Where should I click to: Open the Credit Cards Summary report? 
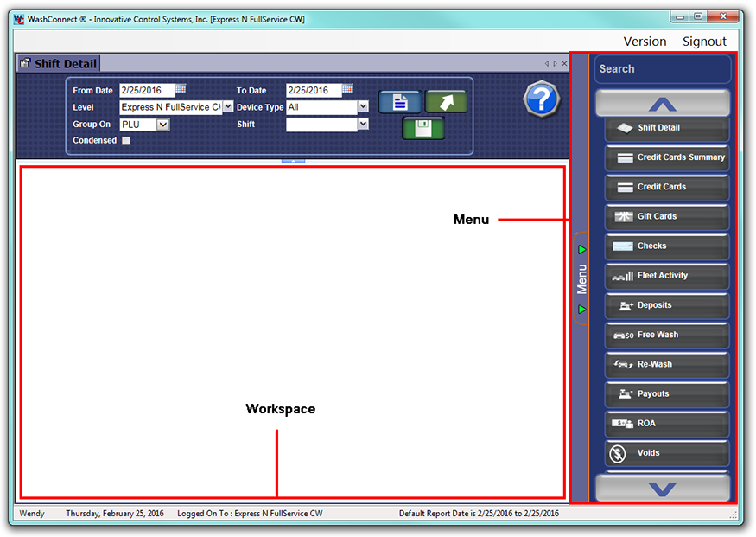coord(667,157)
